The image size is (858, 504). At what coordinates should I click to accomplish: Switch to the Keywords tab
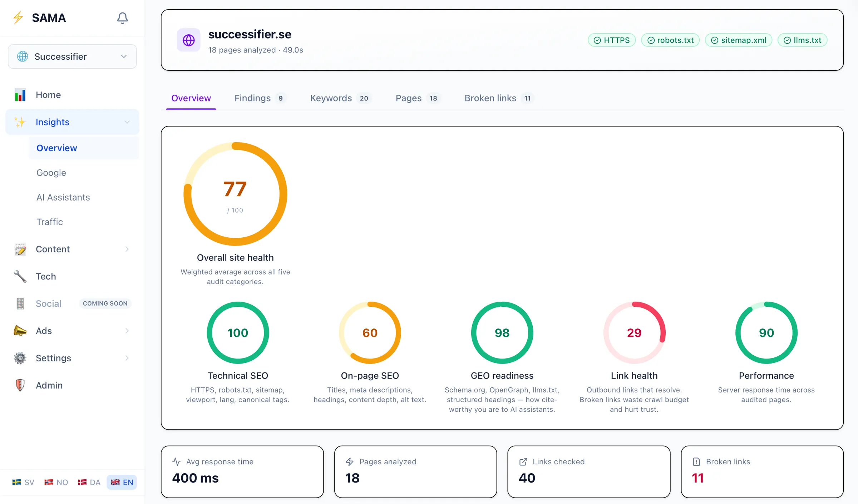coord(341,98)
